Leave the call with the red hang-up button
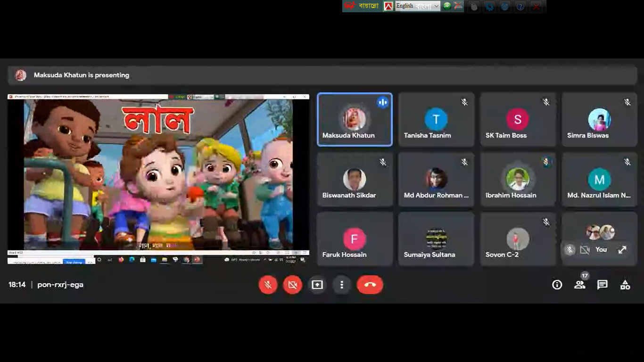This screenshot has height=362, width=644. tap(370, 285)
